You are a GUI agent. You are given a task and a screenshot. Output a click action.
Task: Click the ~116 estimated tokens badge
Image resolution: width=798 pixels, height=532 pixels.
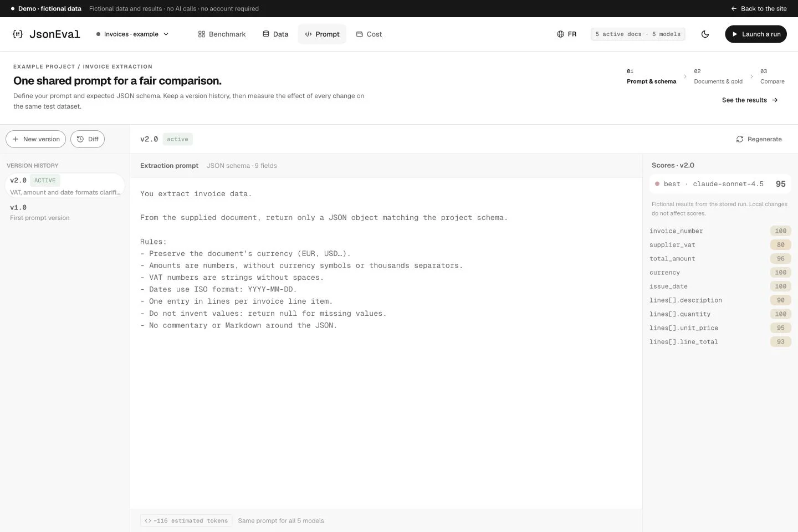point(186,520)
